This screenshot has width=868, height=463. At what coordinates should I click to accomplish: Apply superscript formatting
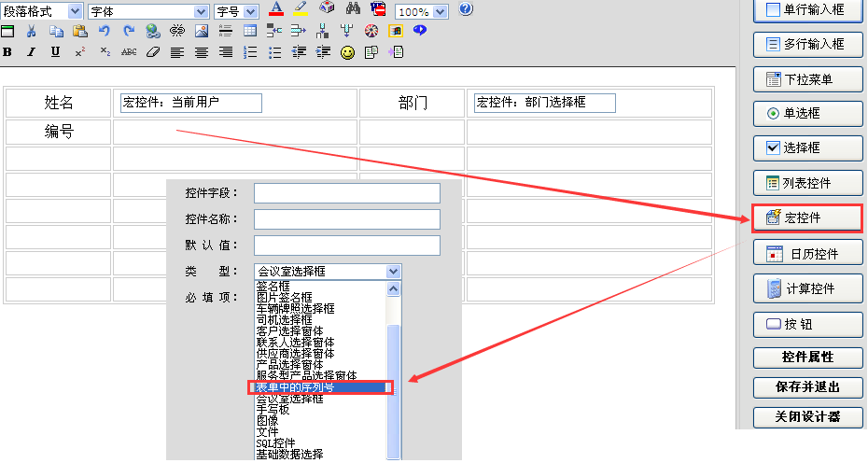tap(79, 52)
